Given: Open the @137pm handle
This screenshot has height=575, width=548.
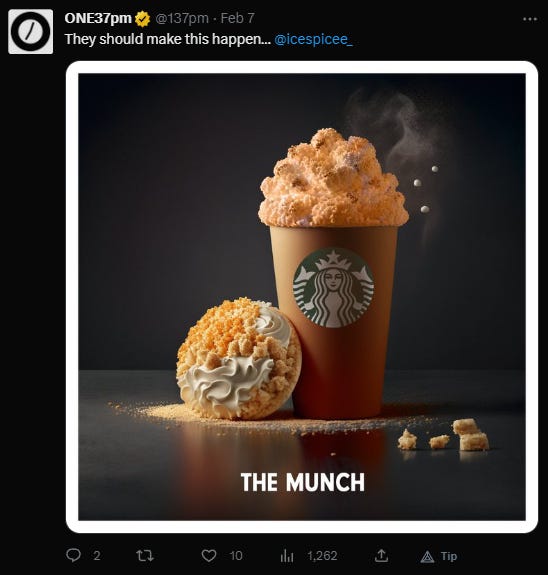Looking at the screenshot, I should [x=182, y=18].
